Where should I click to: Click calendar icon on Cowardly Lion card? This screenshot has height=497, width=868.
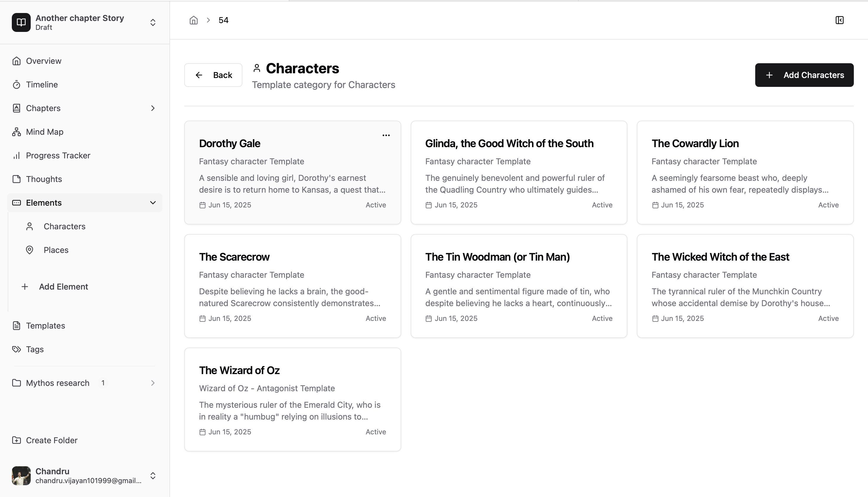(655, 205)
